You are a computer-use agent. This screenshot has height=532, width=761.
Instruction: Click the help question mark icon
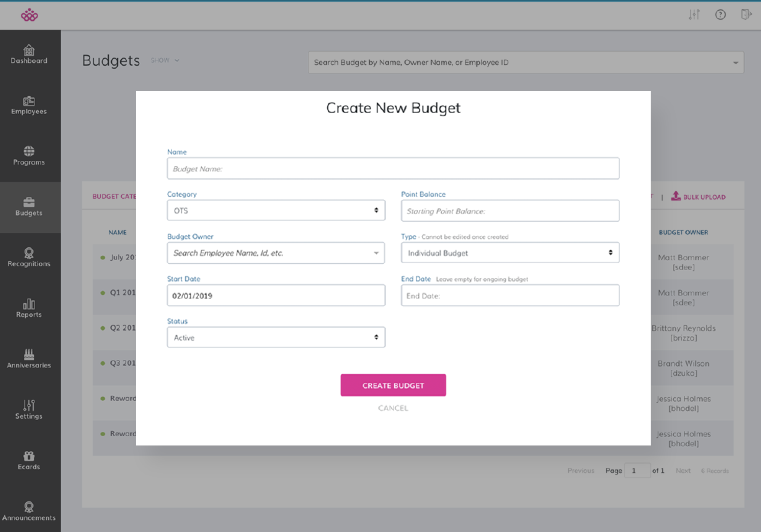(x=720, y=15)
